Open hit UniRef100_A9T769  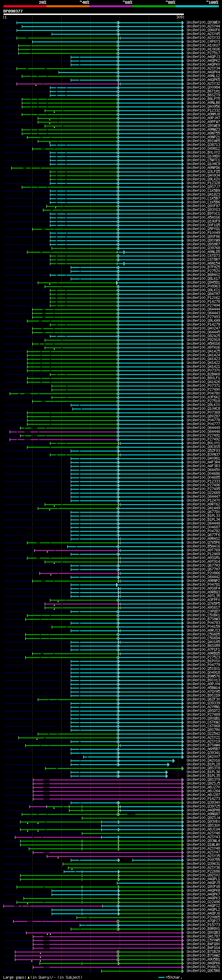point(203,550)
